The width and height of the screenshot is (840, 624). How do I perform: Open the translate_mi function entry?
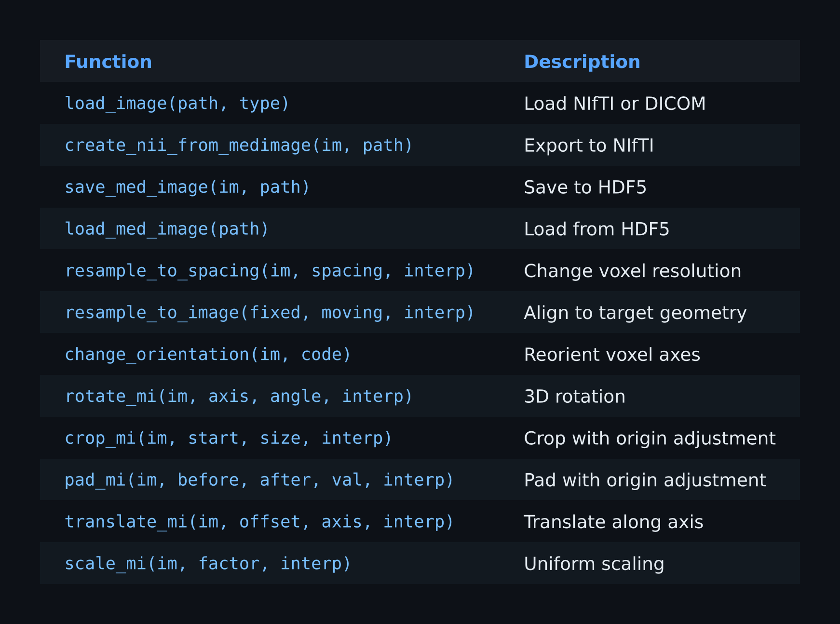pyautogui.click(x=259, y=522)
